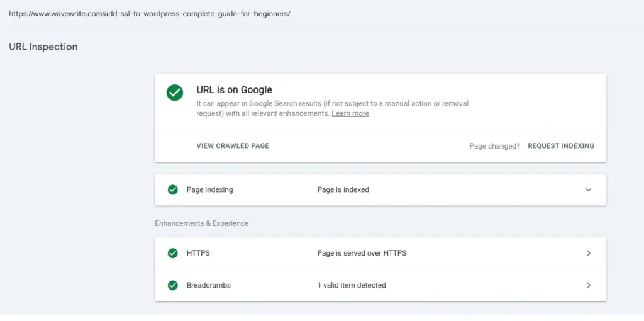The width and height of the screenshot is (644, 321).
Task: Select the inspected wavewrite.com URL at the top
Action: (150, 13)
